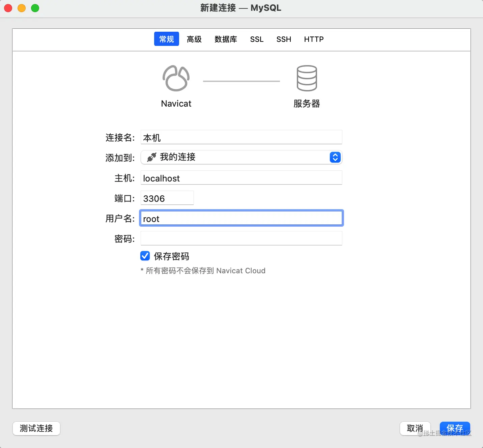Click the green zoom window button
Viewport: 483px width, 448px height.
(x=35, y=8)
